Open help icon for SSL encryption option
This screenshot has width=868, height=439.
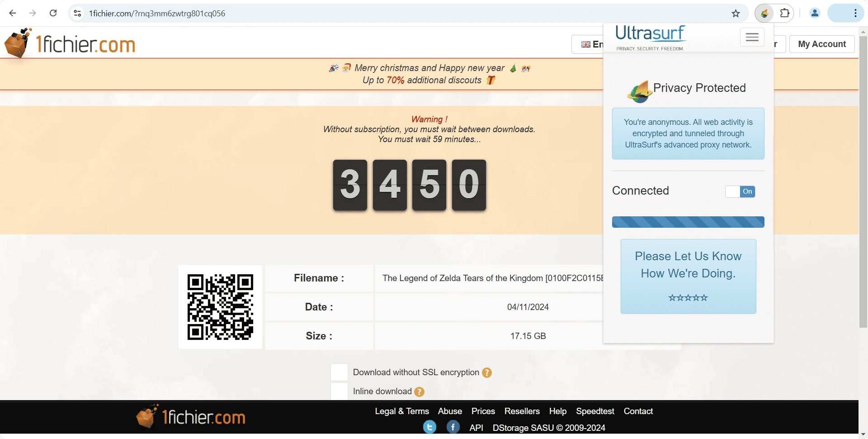point(487,372)
